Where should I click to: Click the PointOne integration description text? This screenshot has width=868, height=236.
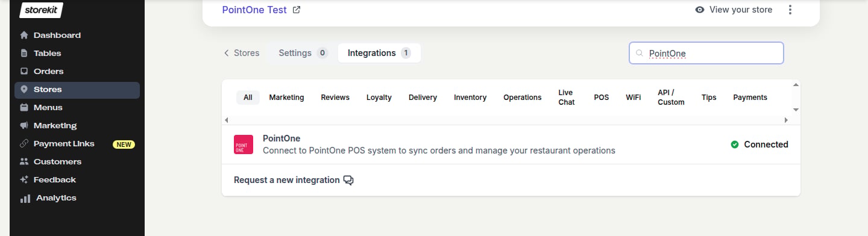[x=439, y=151]
